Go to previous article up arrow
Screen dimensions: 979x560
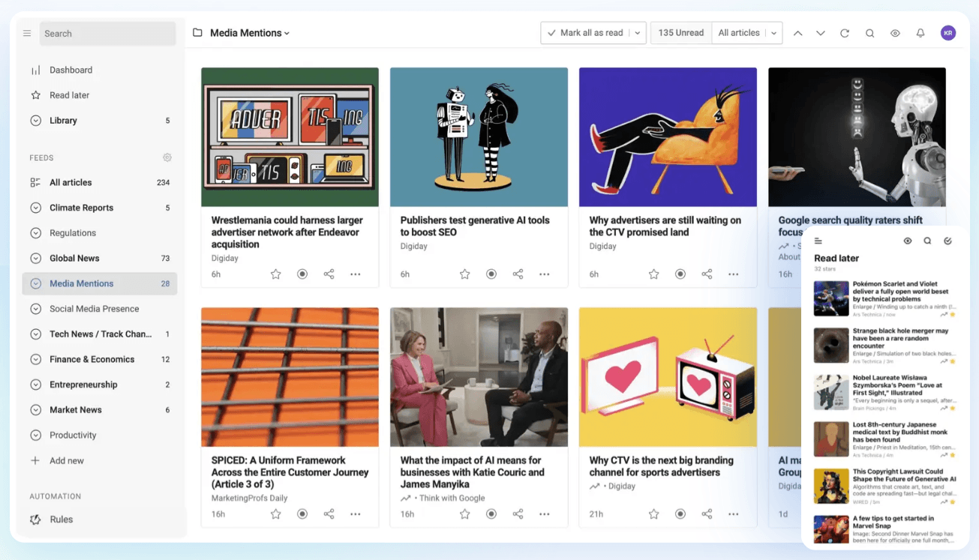tap(797, 33)
